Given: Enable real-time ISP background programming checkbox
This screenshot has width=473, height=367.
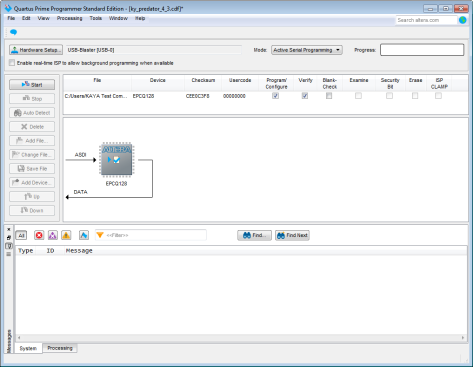Looking at the screenshot, I should tap(12, 63).
